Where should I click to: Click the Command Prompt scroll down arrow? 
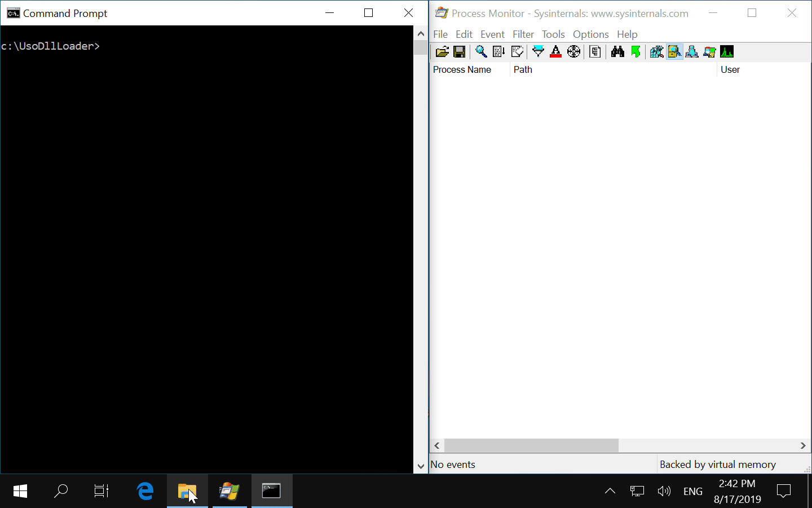point(421,466)
